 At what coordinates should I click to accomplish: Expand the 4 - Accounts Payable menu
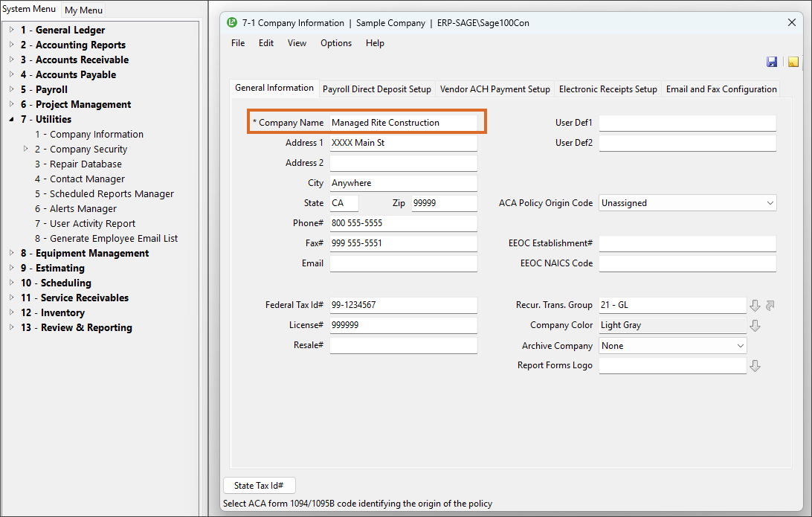11,74
